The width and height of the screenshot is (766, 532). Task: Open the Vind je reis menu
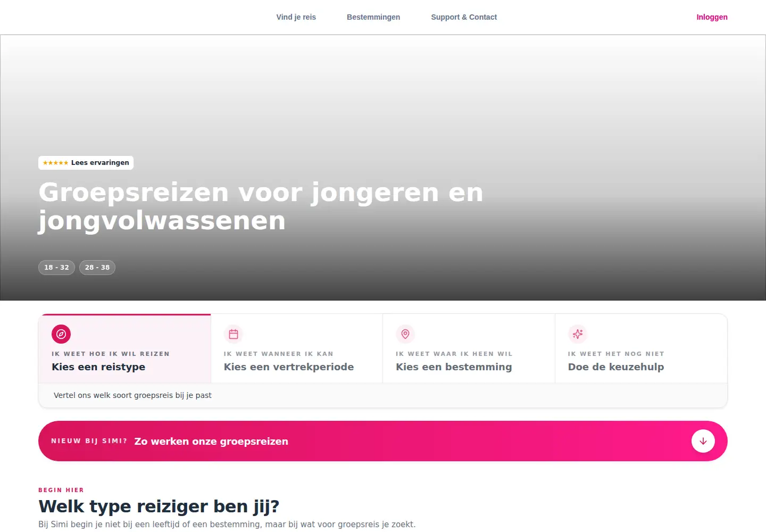coord(296,17)
